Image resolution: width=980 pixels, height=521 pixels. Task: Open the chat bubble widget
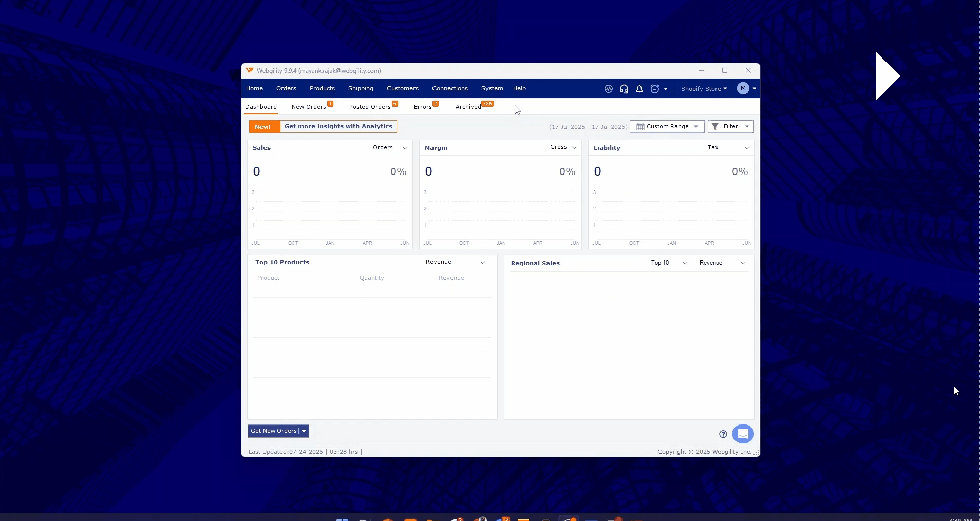(743, 434)
